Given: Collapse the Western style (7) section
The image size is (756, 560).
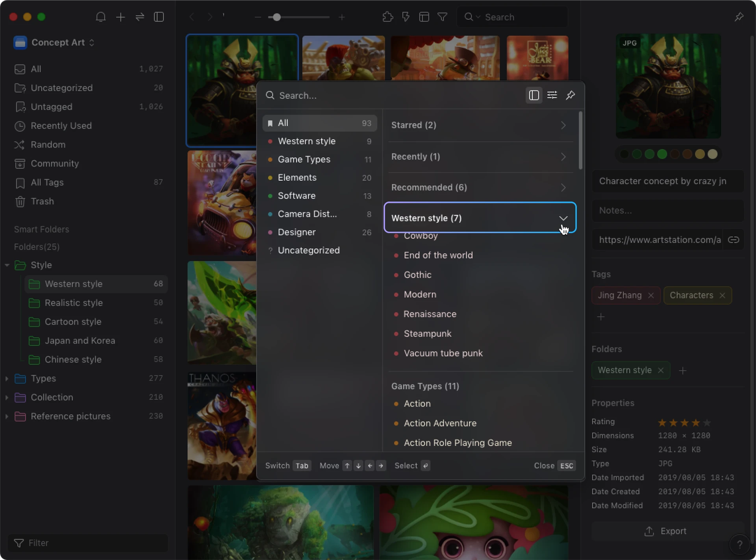Looking at the screenshot, I should coord(563,218).
